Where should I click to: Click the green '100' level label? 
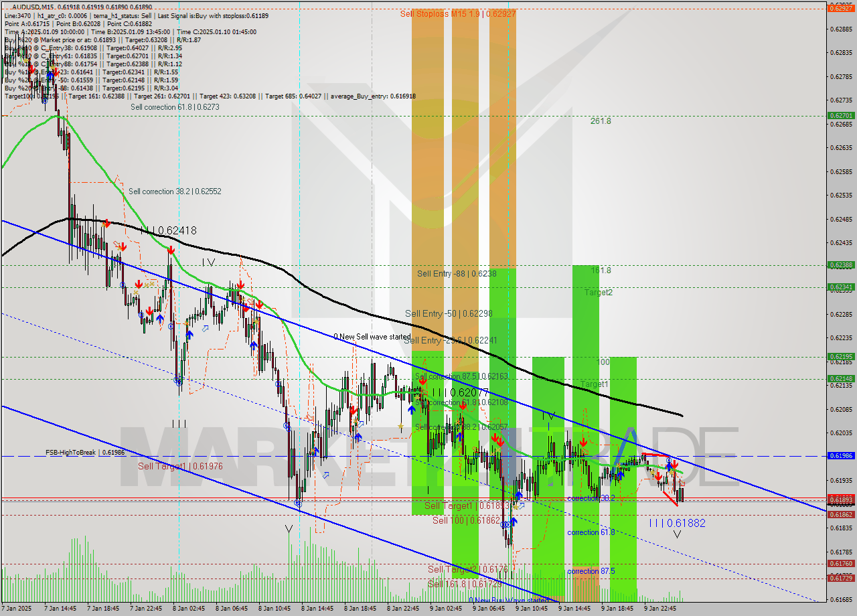tap(603, 362)
